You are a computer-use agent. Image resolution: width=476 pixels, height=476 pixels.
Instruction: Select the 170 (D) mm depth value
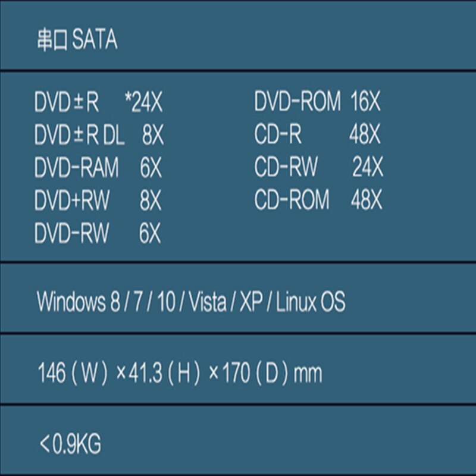click(272, 374)
